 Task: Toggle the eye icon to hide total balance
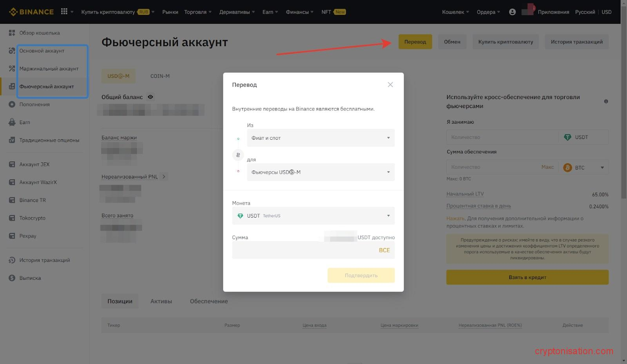tap(150, 97)
